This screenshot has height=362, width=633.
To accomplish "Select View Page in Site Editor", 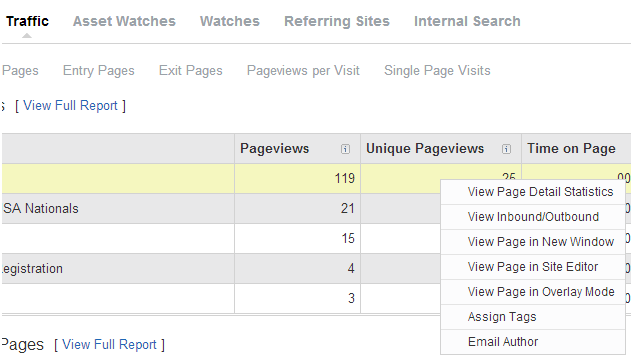I will click(533, 267).
